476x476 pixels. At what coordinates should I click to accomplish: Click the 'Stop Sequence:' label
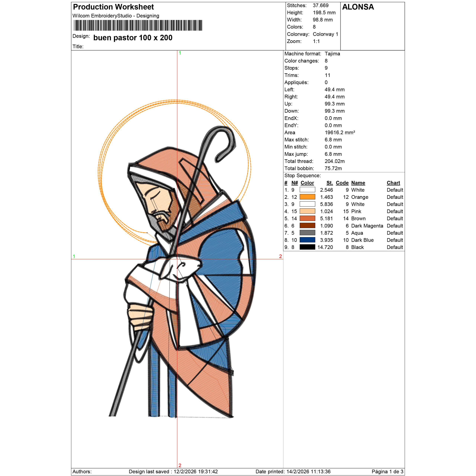point(302,175)
